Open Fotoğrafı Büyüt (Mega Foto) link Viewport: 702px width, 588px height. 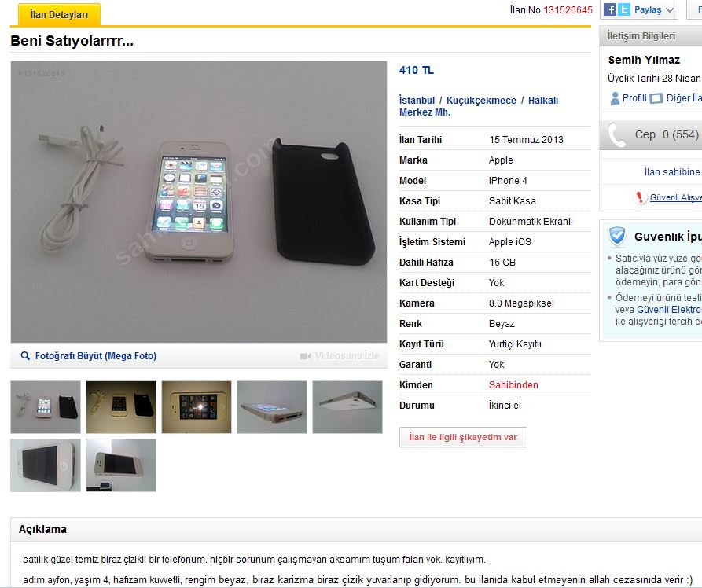(x=96, y=356)
